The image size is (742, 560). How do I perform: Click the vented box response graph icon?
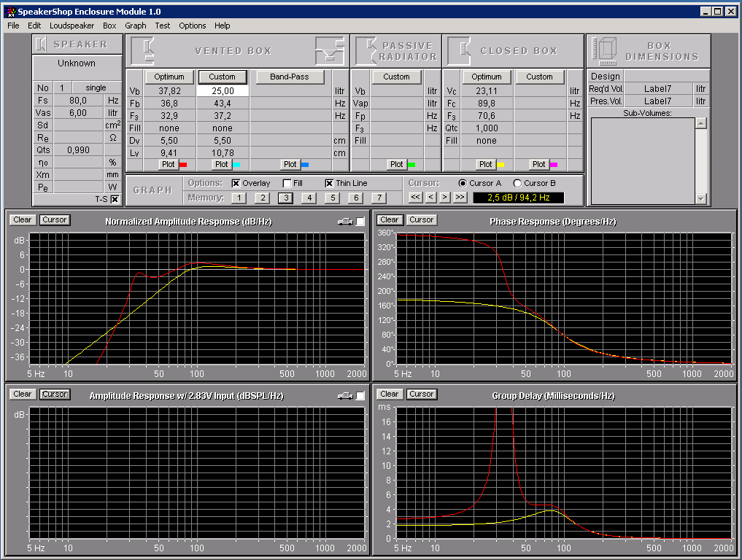[329, 50]
